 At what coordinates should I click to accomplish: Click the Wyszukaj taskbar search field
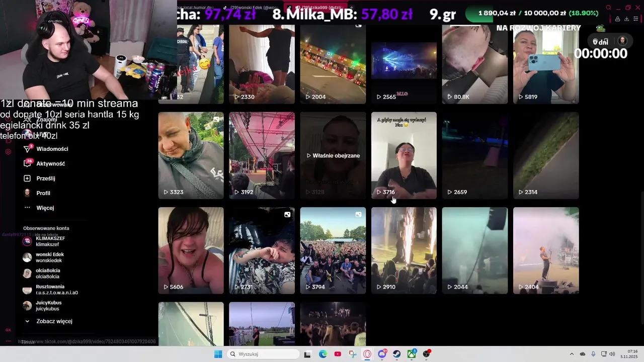pos(263,354)
